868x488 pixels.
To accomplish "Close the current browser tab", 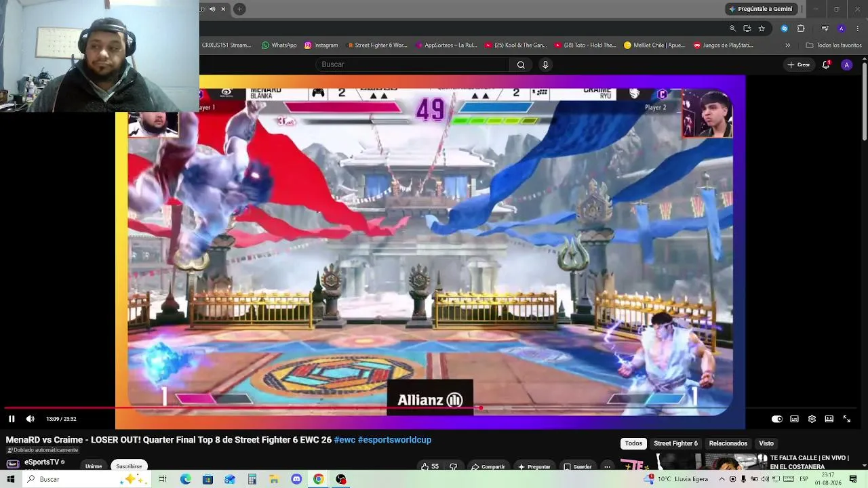I will 223,9.
